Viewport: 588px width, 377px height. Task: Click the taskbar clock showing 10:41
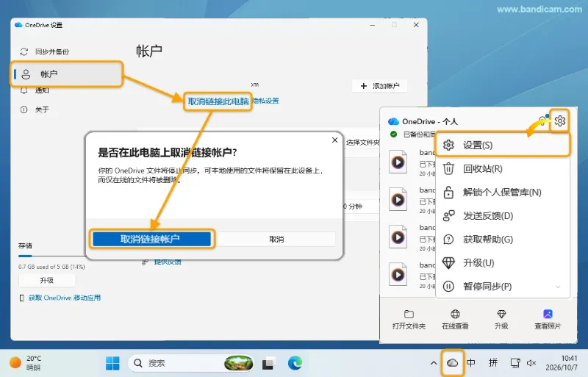click(562, 363)
